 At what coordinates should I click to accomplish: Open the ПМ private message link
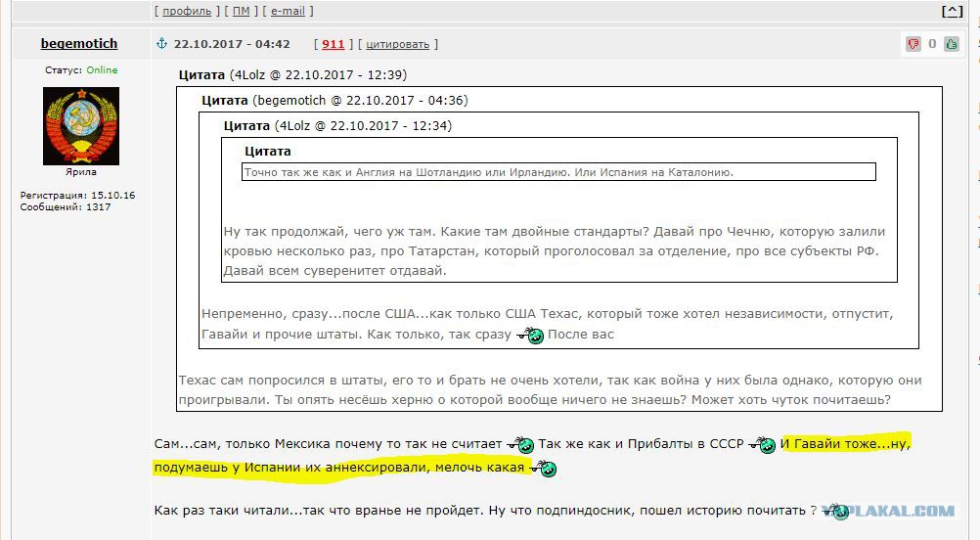(x=242, y=12)
